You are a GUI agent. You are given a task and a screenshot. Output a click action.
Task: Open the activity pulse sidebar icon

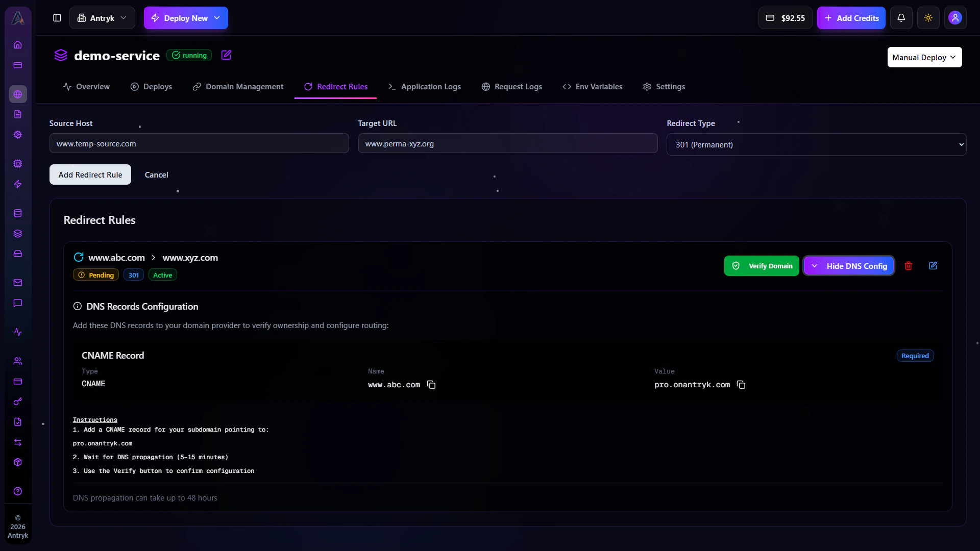(18, 332)
